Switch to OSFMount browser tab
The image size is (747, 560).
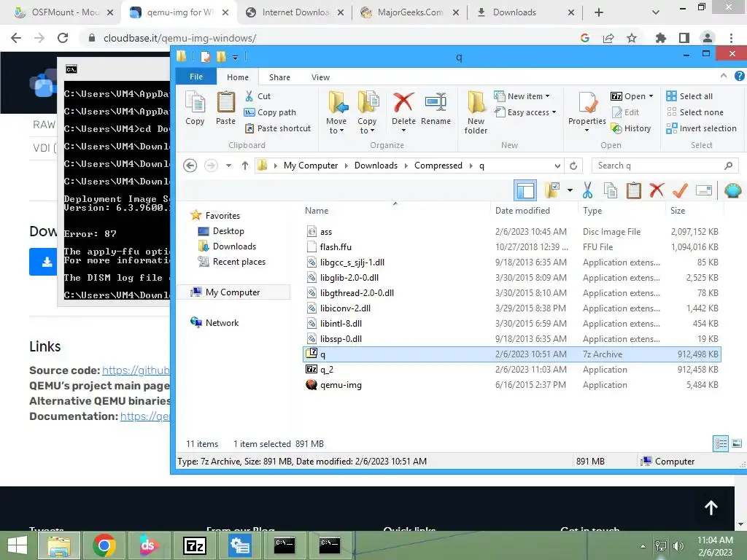65,12
